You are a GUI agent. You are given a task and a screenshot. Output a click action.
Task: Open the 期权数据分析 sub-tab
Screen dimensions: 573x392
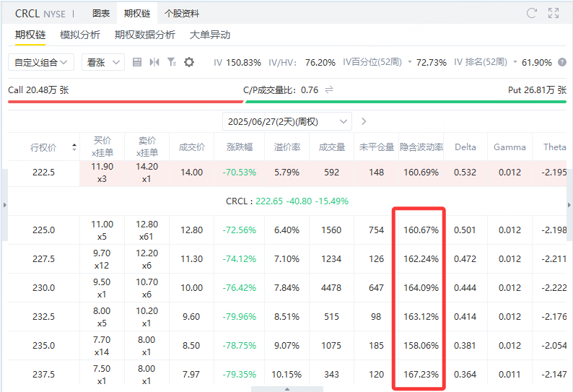pyautogui.click(x=145, y=35)
